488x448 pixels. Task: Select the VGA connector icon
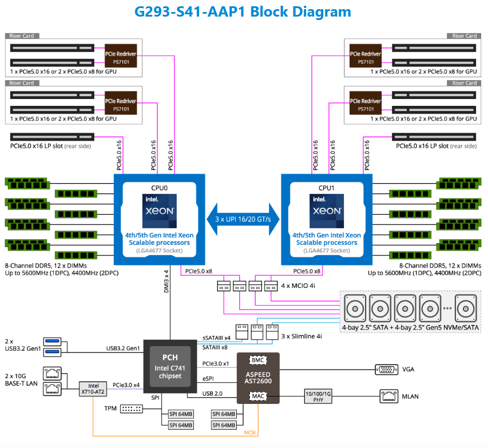(x=386, y=370)
